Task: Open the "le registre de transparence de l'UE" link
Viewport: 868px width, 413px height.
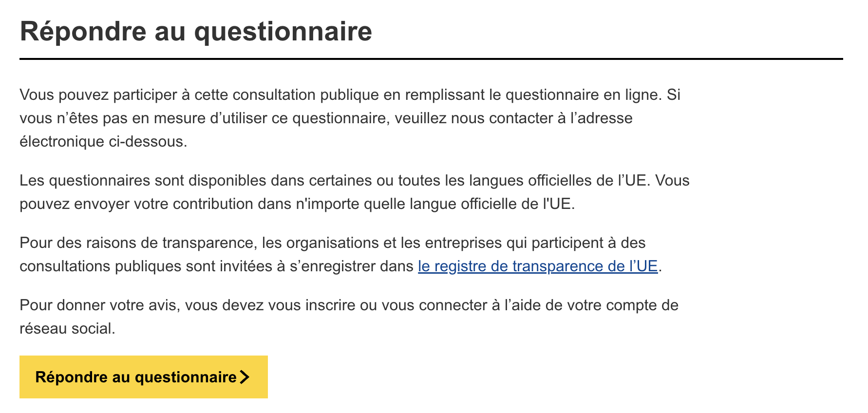Action: point(538,266)
